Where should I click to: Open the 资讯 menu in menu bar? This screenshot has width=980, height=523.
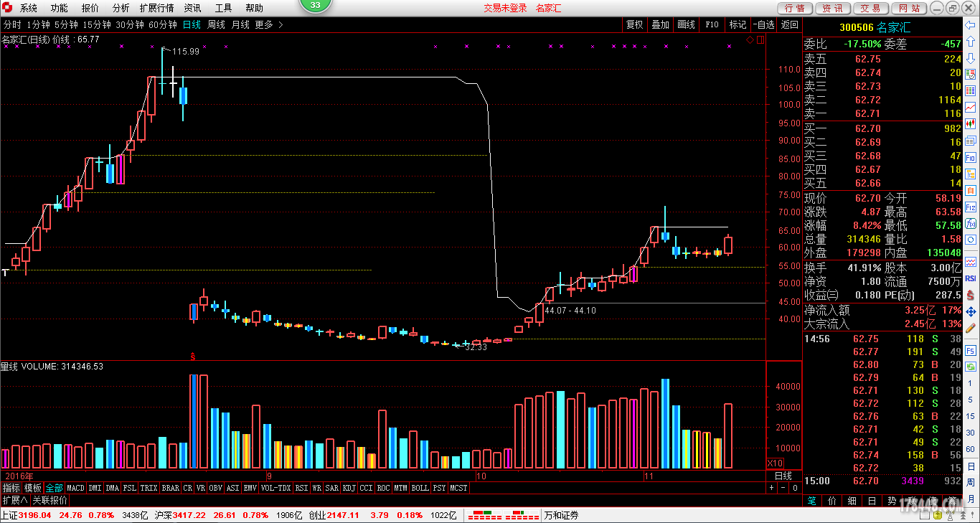pyautogui.click(x=192, y=8)
